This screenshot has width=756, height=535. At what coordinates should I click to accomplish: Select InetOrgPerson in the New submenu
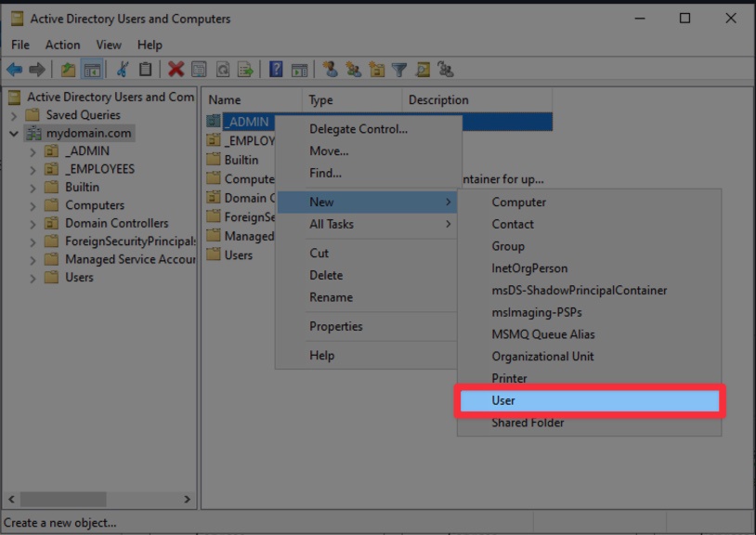[590, 268]
